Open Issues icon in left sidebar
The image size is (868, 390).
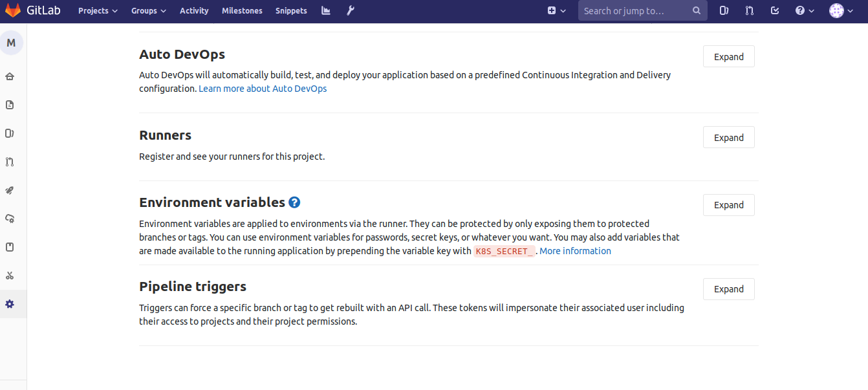click(10, 133)
